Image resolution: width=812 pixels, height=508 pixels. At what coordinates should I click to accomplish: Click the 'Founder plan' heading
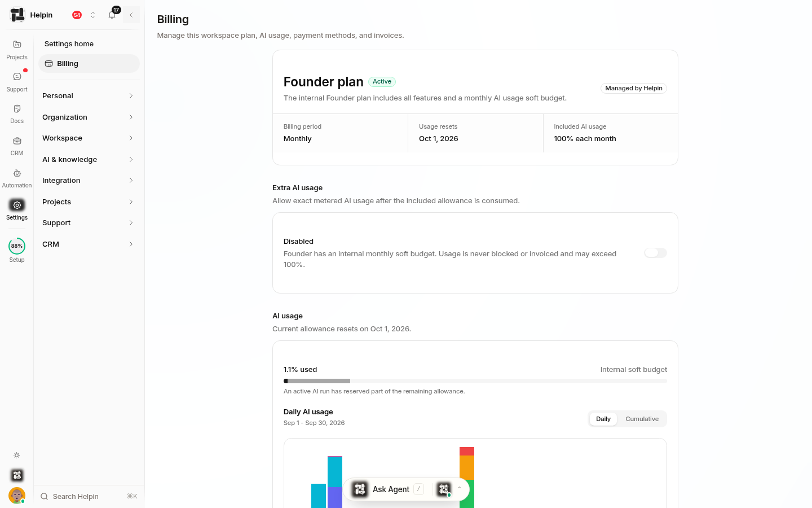(x=323, y=82)
